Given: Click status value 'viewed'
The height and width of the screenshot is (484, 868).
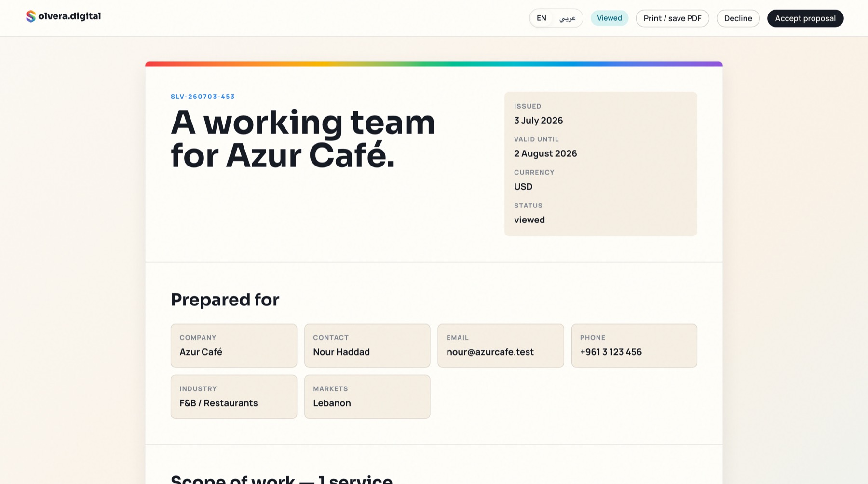Looking at the screenshot, I should [529, 220].
